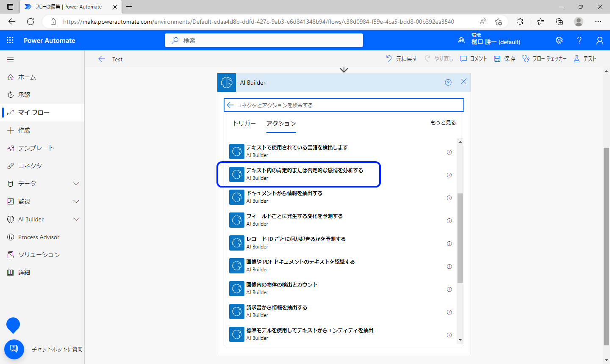This screenshot has width=610, height=364.
Task: Open 詳細 in the sidebar
Action: point(42,273)
